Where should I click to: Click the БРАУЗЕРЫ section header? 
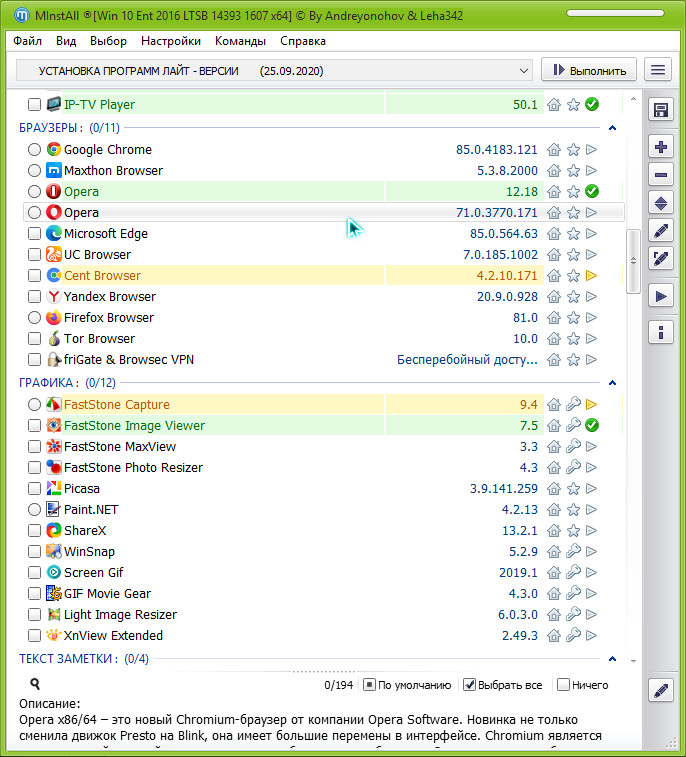pyautogui.click(x=70, y=128)
